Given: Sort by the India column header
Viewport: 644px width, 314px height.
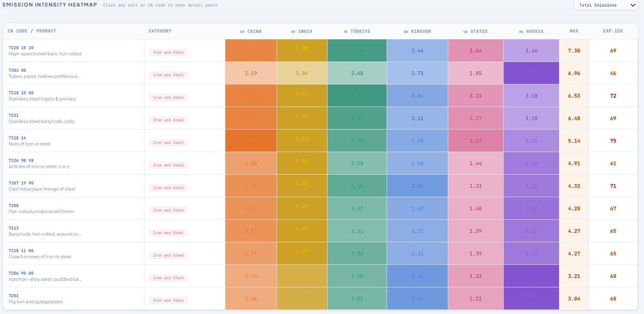Looking at the screenshot, I should (x=302, y=32).
